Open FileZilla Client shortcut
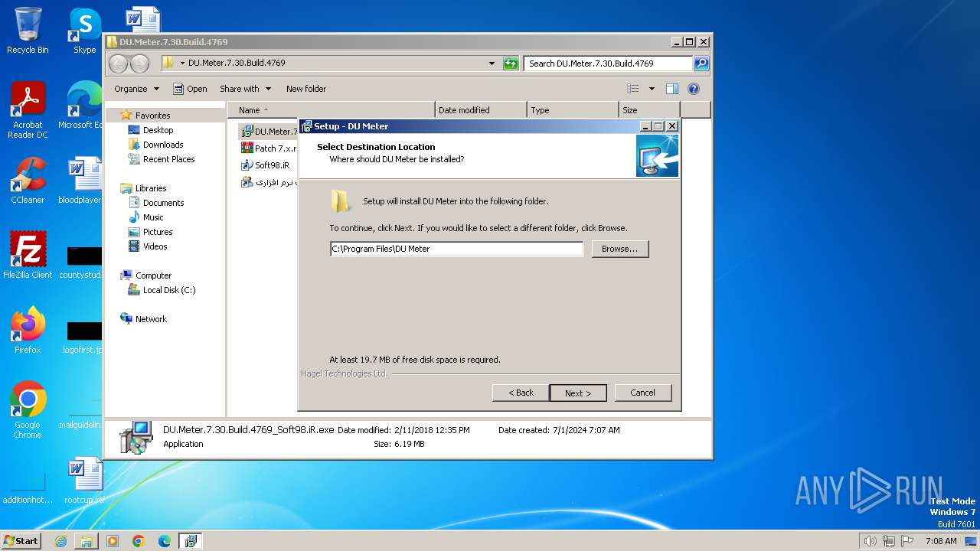The width and height of the screenshot is (980, 551). click(x=28, y=255)
